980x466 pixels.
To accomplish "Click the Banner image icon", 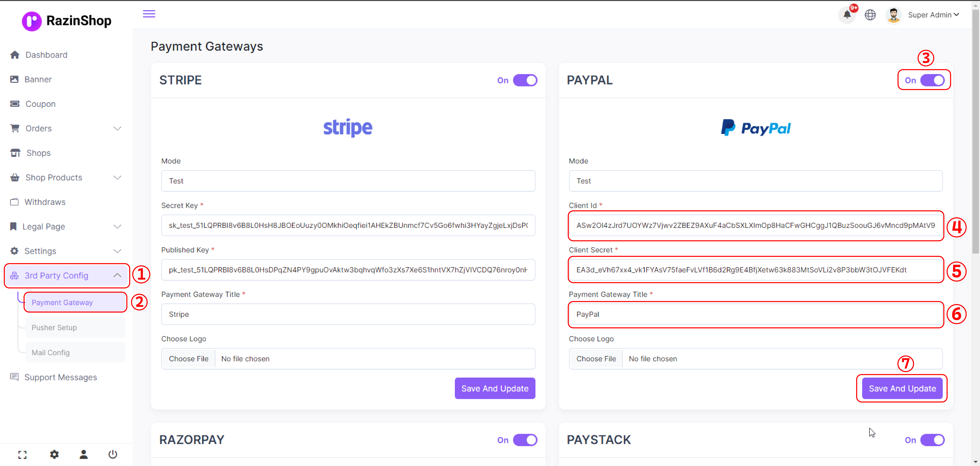I will pos(14,79).
